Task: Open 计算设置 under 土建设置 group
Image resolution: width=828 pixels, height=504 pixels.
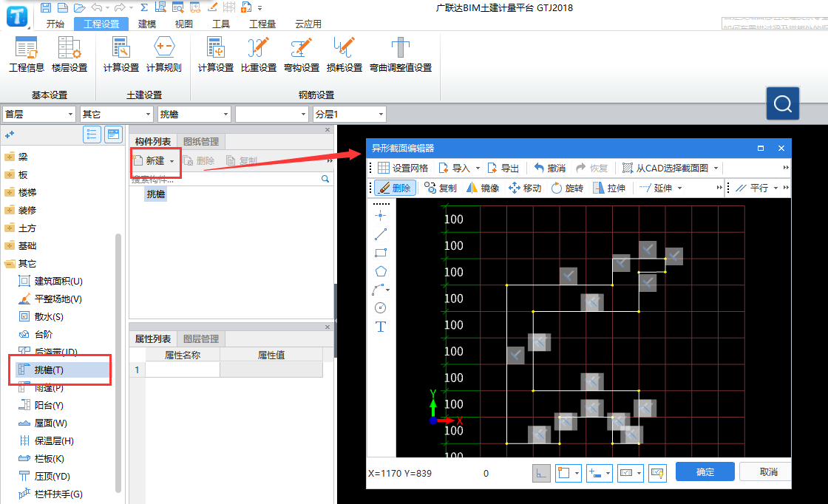Action: [x=121, y=55]
